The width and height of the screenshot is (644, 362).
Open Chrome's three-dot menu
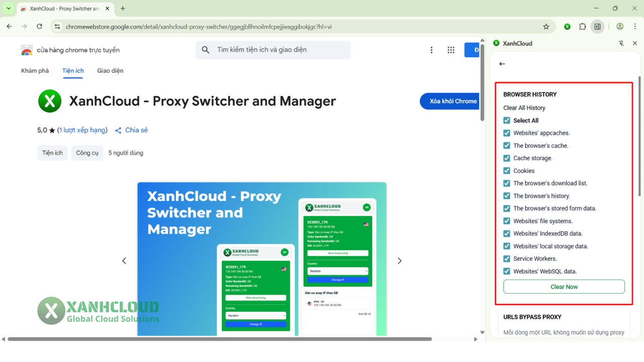coord(635,27)
